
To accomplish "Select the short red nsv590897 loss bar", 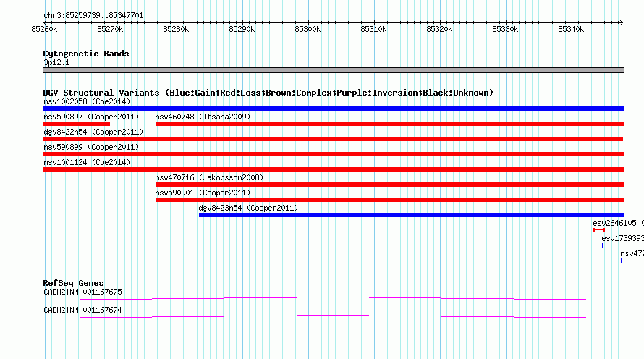I will coord(77,124).
